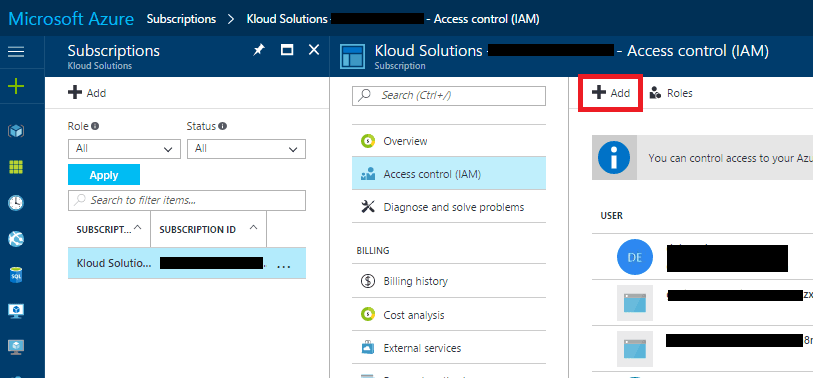The width and height of the screenshot is (813, 378).
Task: Open Overview in the subscription menu
Action: coord(449,141)
